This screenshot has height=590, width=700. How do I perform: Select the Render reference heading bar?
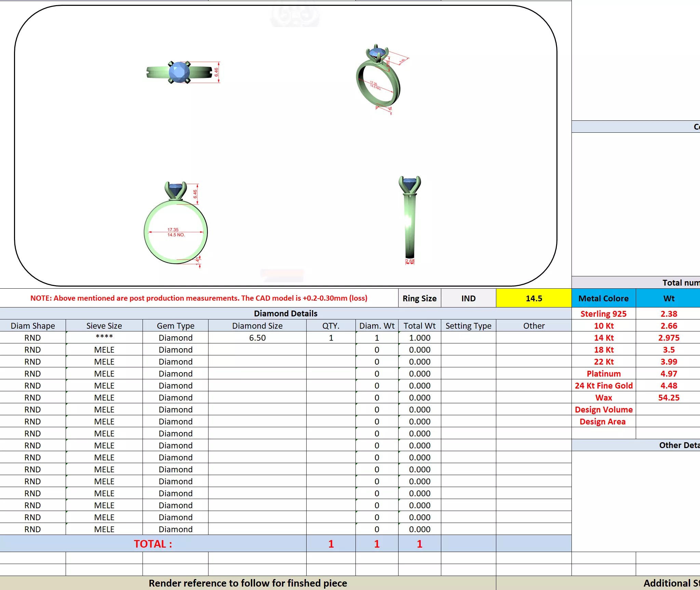pos(247,583)
